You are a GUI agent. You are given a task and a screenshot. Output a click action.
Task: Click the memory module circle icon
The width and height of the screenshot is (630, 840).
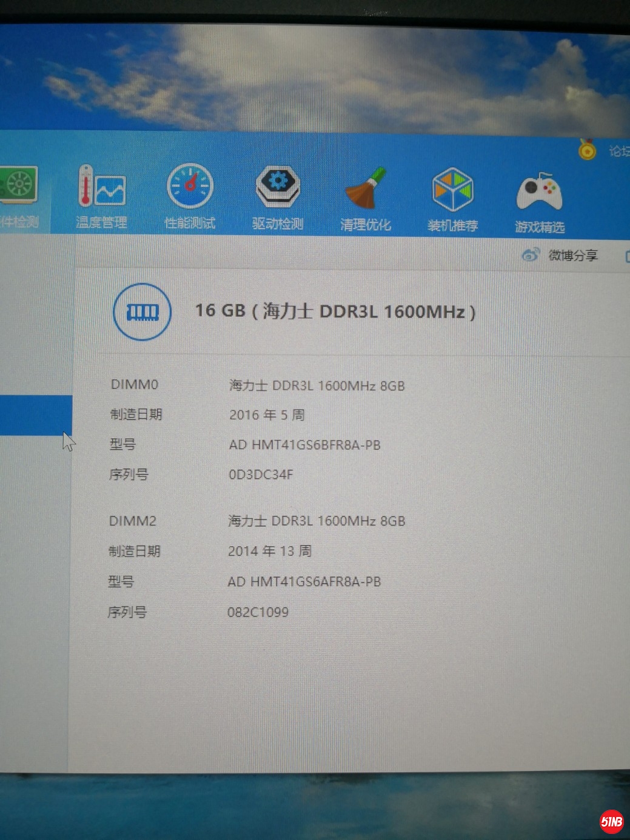(x=142, y=312)
